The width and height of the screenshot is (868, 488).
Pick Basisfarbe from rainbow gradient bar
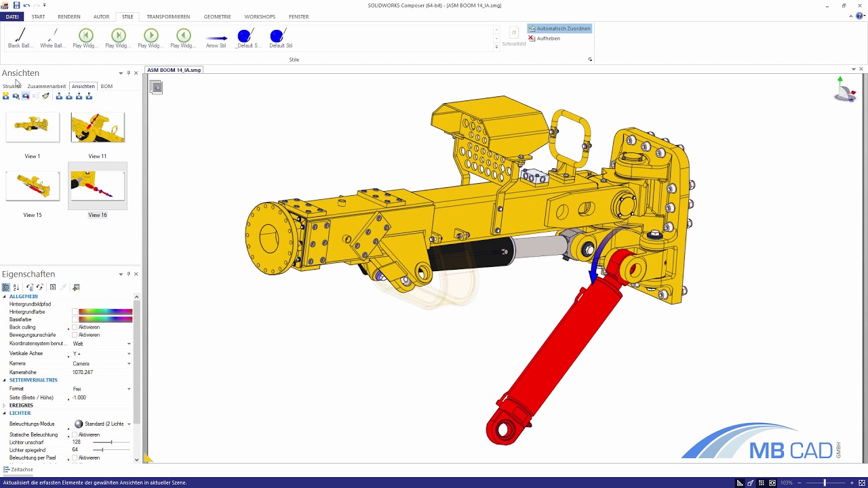coord(106,319)
